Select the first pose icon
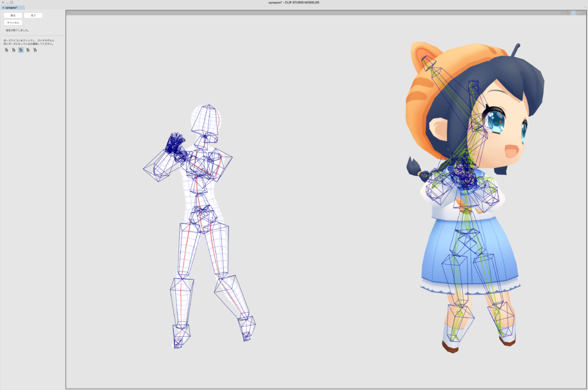This screenshot has height=390, width=588. 6,50
